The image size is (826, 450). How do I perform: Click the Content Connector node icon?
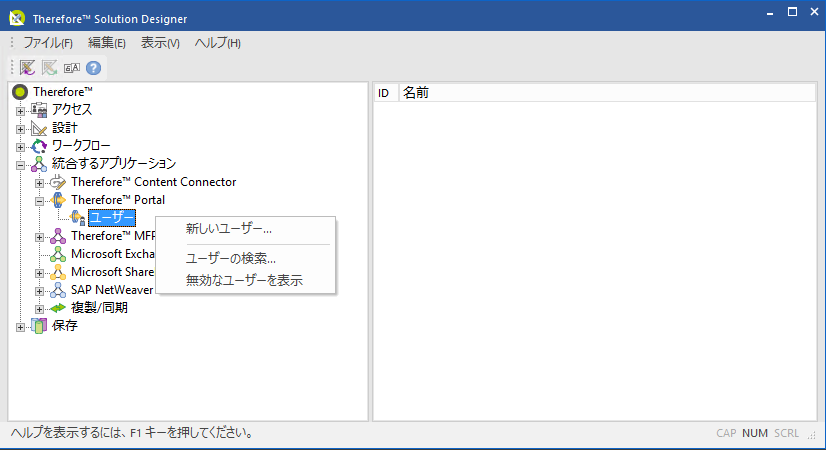(58, 182)
